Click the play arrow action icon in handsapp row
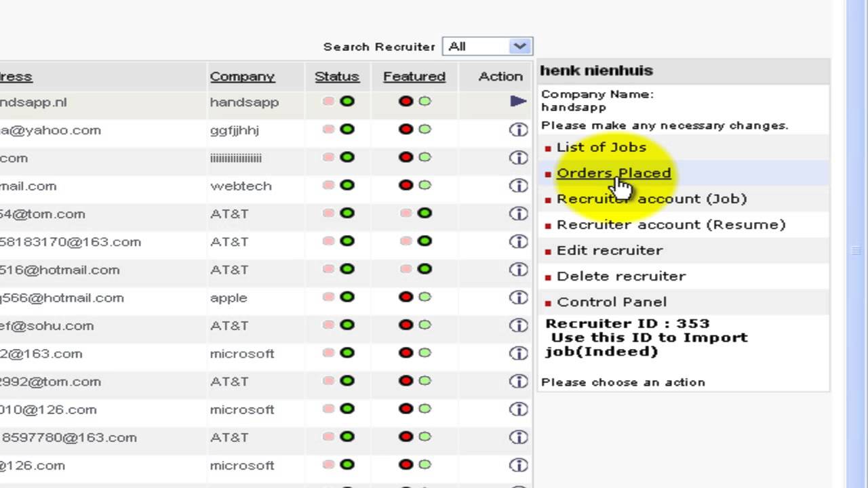868x488 pixels. 518,102
